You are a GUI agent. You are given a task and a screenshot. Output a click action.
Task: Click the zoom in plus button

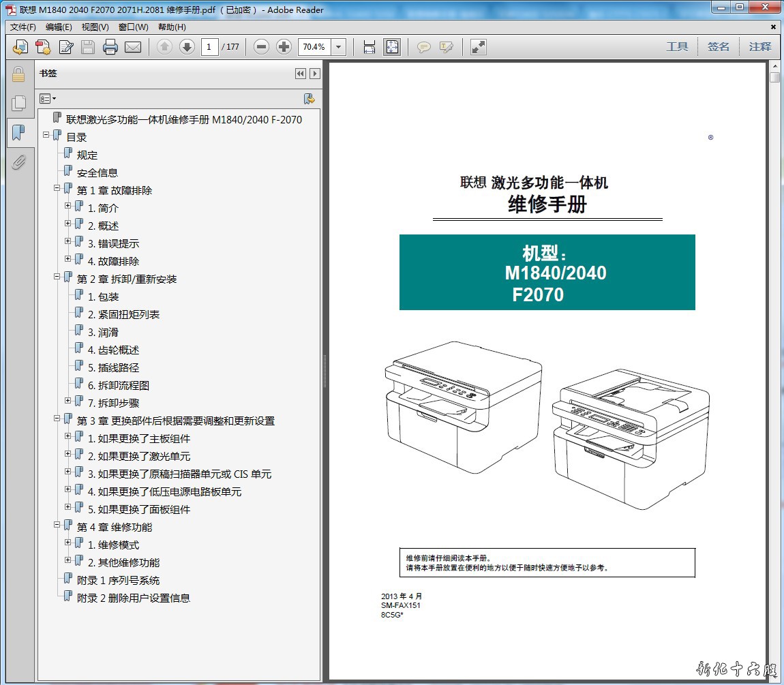[284, 47]
